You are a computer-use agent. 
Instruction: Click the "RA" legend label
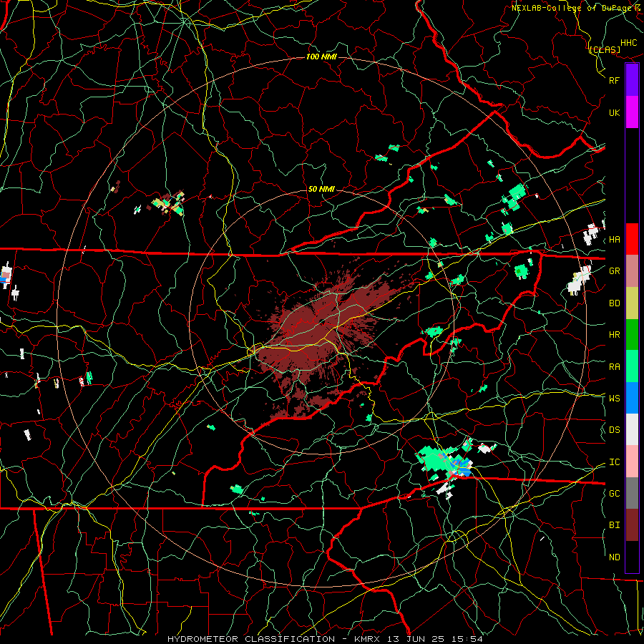tap(614, 367)
